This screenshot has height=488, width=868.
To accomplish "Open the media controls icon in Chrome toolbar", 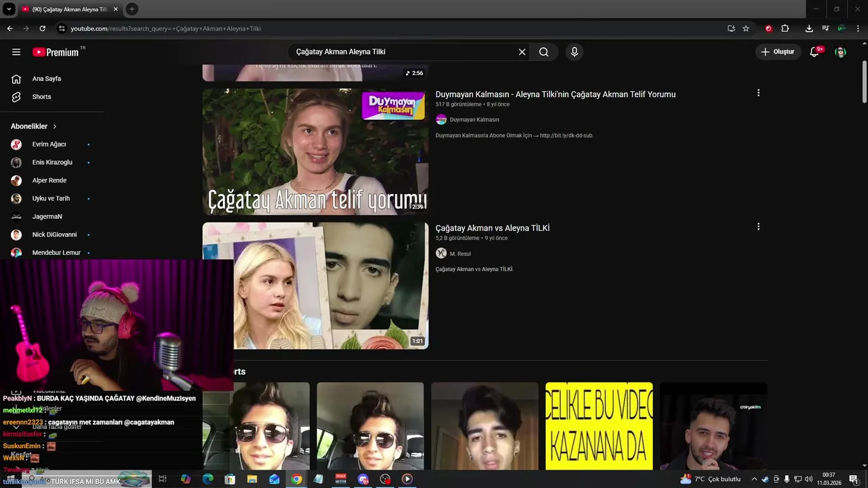I will click(825, 28).
